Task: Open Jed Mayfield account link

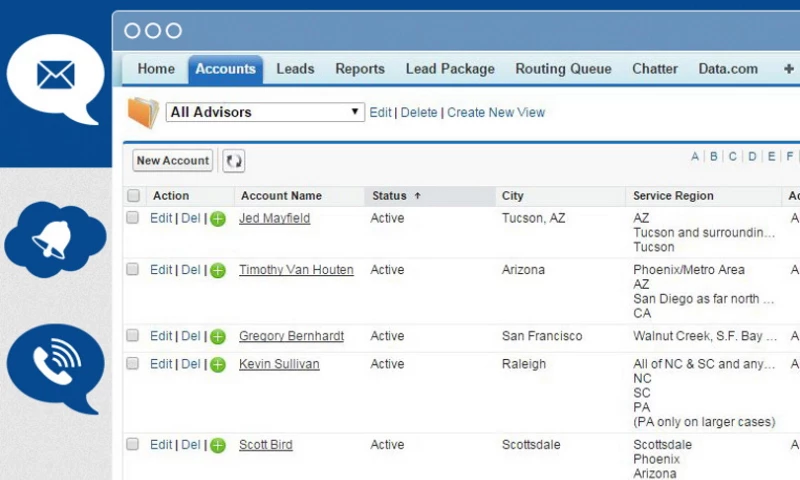Action: click(x=274, y=218)
